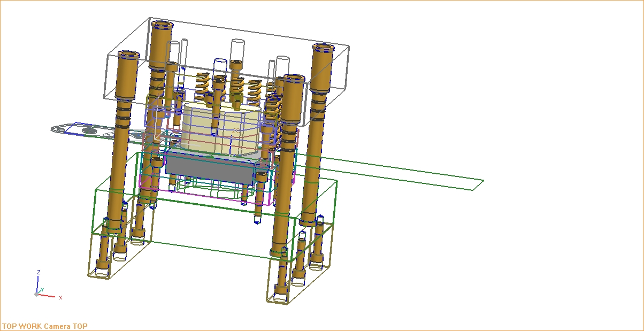The height and width of the screenshot is (331, 644).
Task: Select the solid gray block in the mold center
Action: 211,168
